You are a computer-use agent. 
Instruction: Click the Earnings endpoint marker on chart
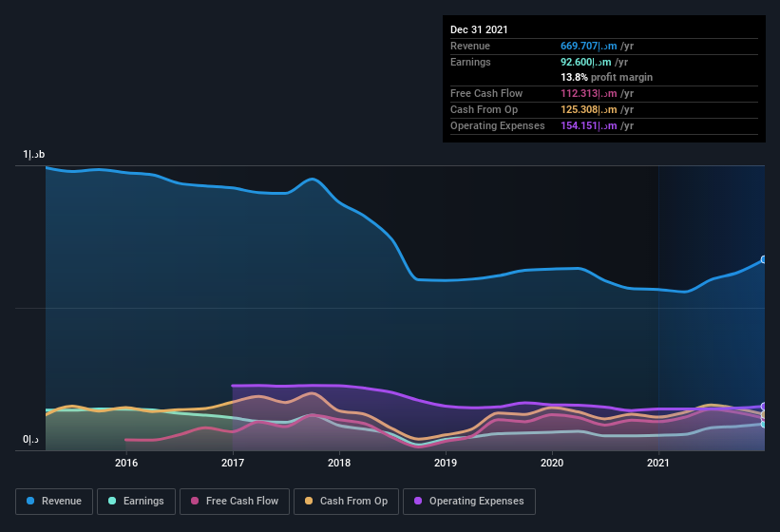pyautogui.click(x=764, y=424)
